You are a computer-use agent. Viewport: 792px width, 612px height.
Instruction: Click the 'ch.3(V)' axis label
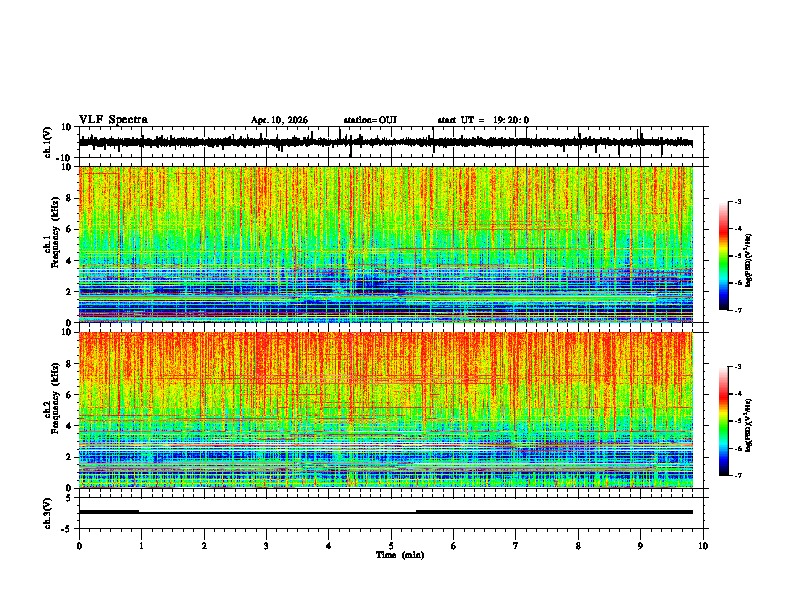point(48,513)
